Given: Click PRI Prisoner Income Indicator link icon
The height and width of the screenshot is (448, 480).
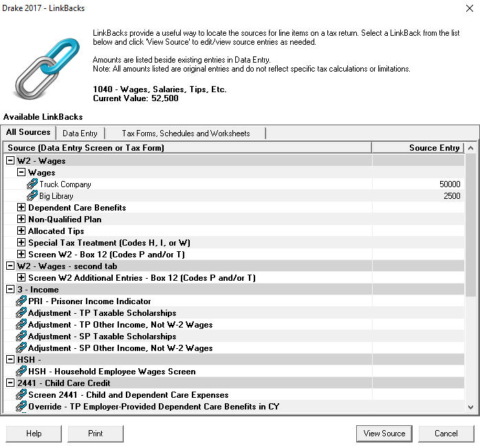Looking at the screenshot, I should [21, 301].
